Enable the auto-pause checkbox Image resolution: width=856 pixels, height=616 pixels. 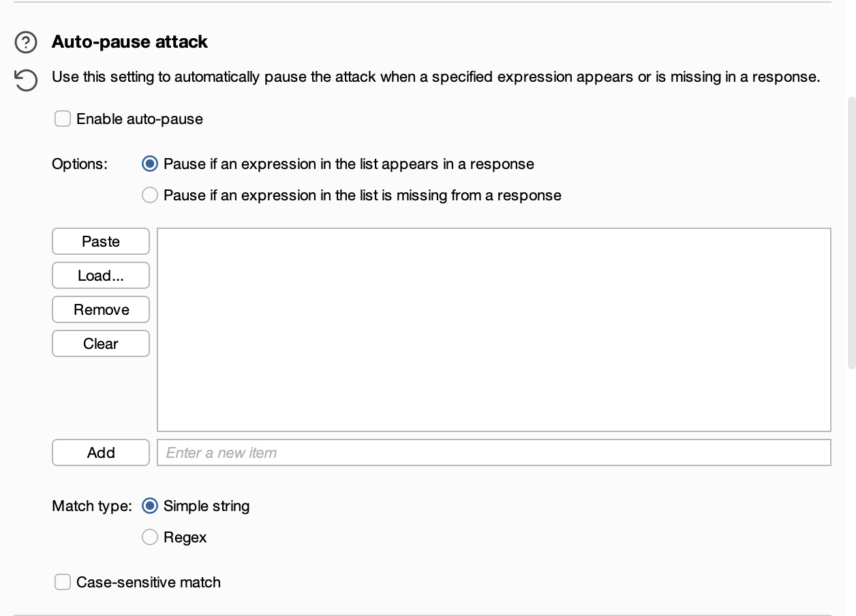[63, 119]
